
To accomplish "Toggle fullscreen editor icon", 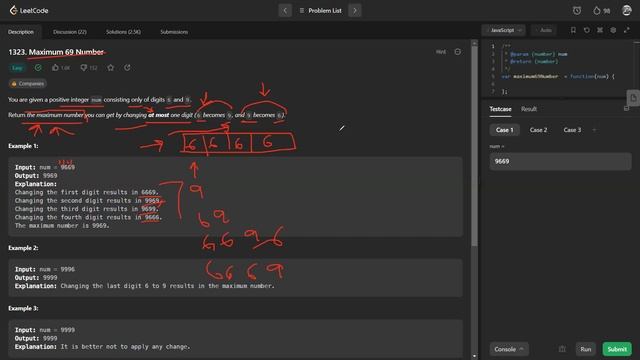I will pos(627,30).
